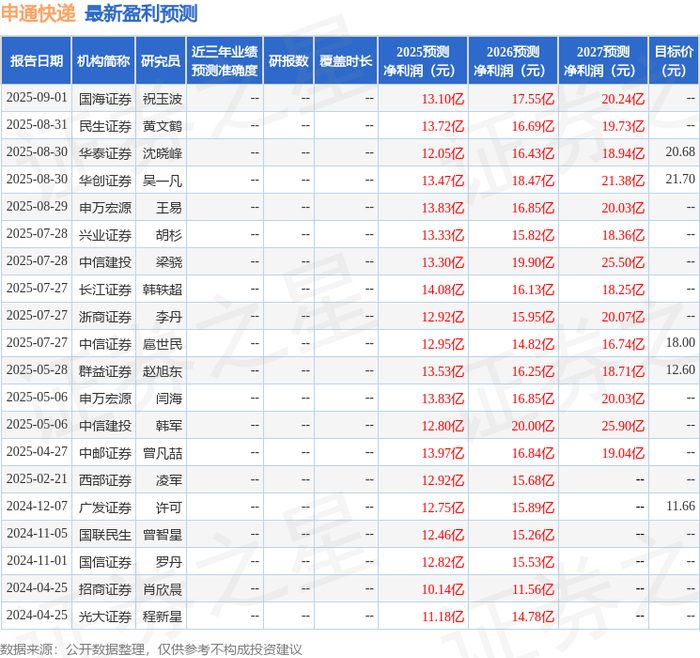Click the 报告日期 column header
Viewport: 700px width, 658px height.
(36, 61)
